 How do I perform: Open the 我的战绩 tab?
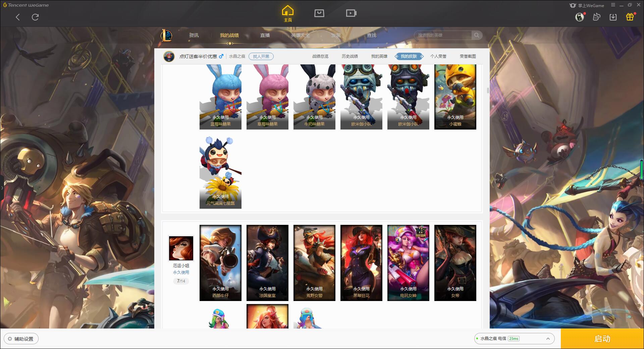(229, 35)
